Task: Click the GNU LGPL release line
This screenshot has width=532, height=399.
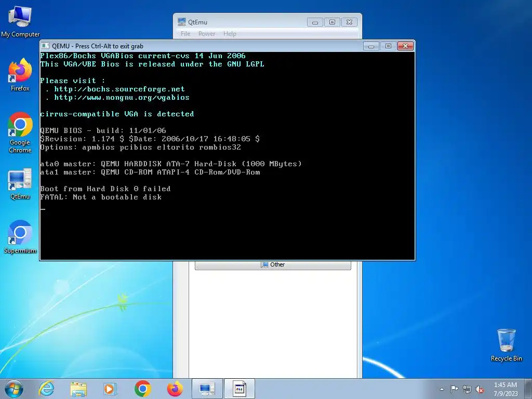Action: [x=152, y=64]
